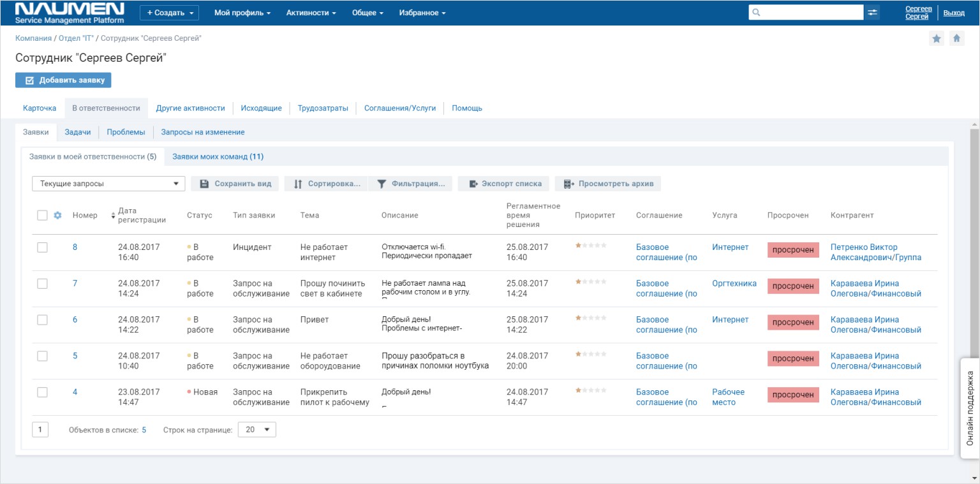Click the Добавить заявку button
The height and width of the screenshot is (484, 980).
63,80
